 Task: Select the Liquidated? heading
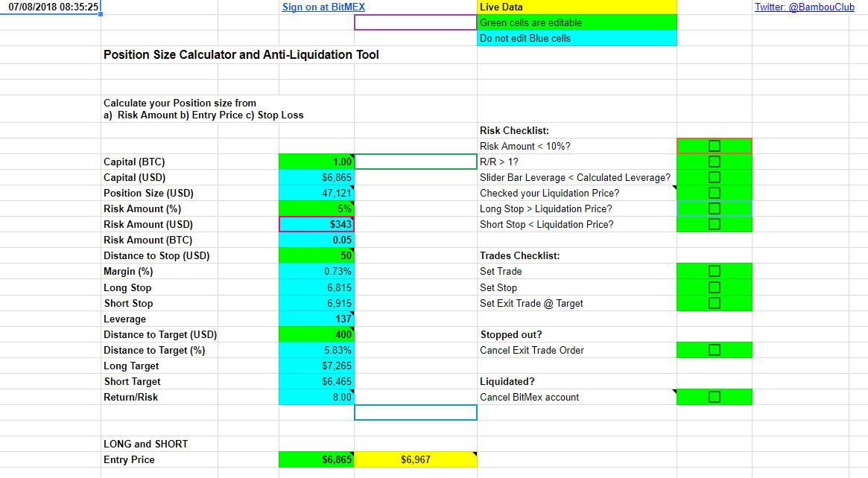click(x=507, y=382)
